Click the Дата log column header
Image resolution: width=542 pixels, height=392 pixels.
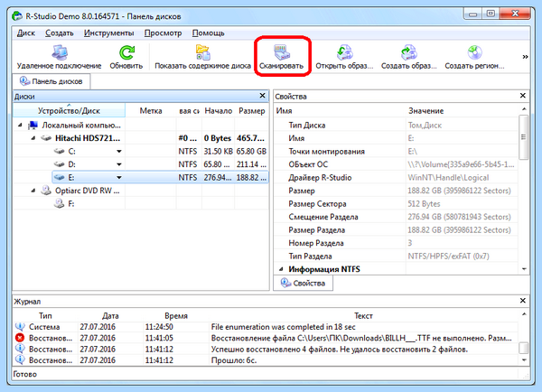pyautogui.click(x=110, y=315)
